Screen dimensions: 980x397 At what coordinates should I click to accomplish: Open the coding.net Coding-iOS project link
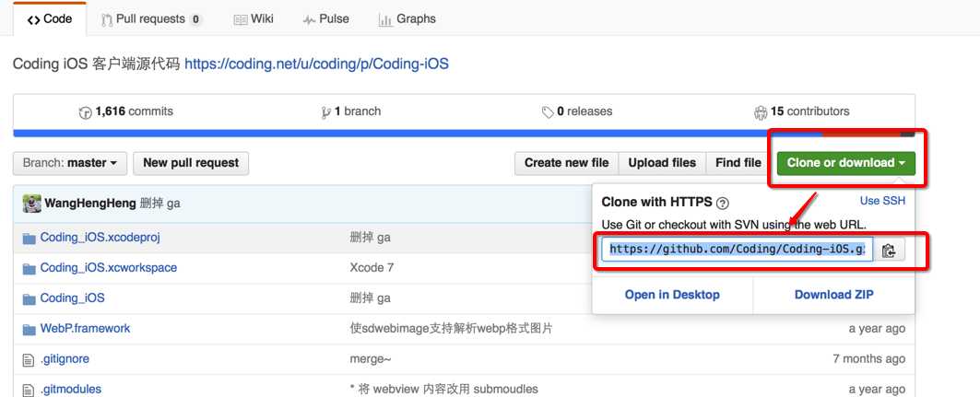click(316, 64)
